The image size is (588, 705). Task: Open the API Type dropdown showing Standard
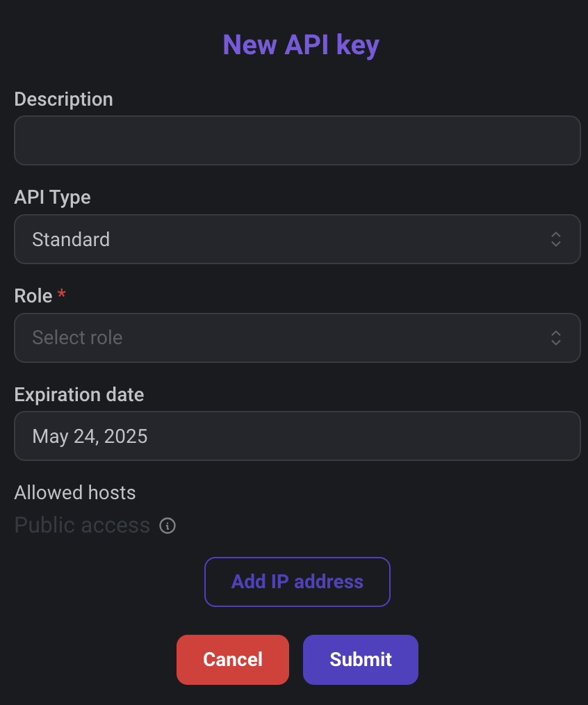click(x=297, y=239)
